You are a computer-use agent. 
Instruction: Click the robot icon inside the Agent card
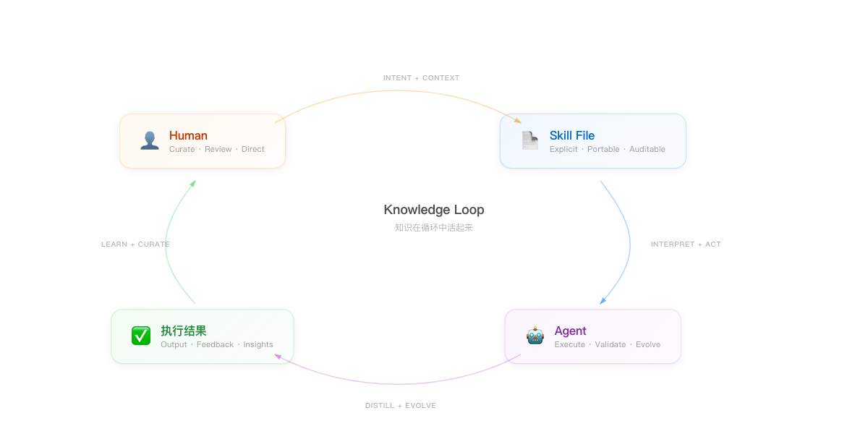(535, 336)
